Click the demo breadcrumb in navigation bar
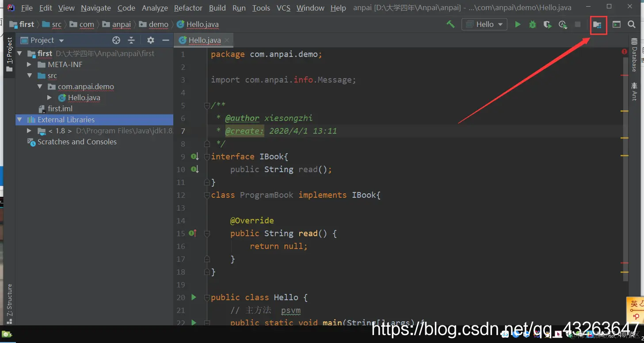This screenshot has width=644, height=343. click(x=154, y=24)
